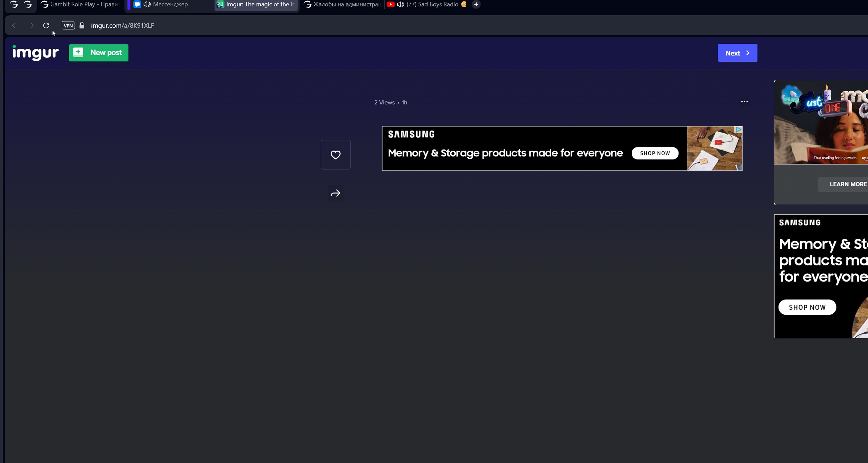Toggle the VPN badge in address bar
Image resolution: width=868 pixels, height=463 pixels.
[x=68, y=25]
